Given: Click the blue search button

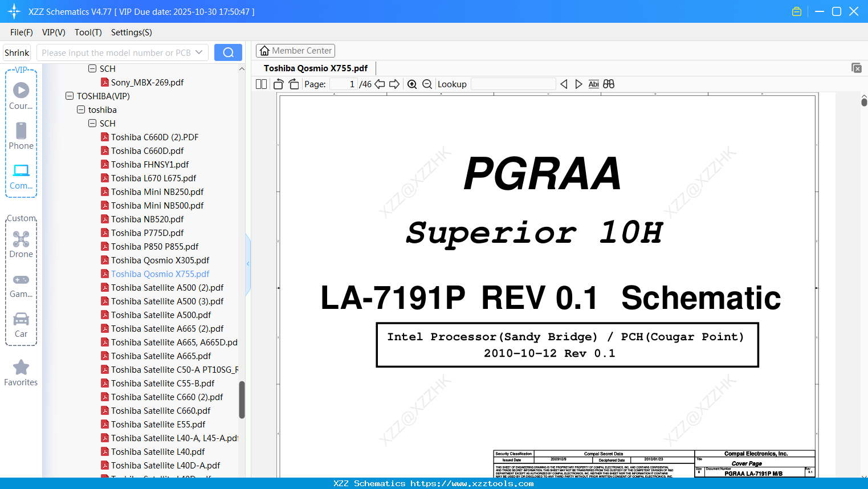Looking at the screenshot, I should pyautogui.click(x=228, y=52).
